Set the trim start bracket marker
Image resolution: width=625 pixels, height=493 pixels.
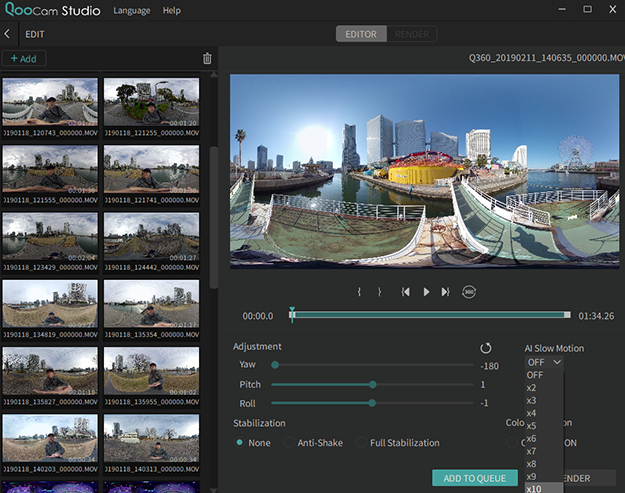coord(359,292)
